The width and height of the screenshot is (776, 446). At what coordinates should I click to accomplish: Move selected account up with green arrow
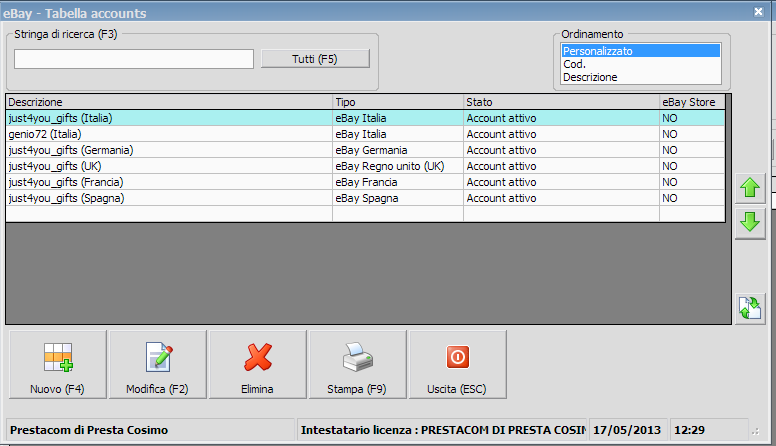[x=750, y=188]
